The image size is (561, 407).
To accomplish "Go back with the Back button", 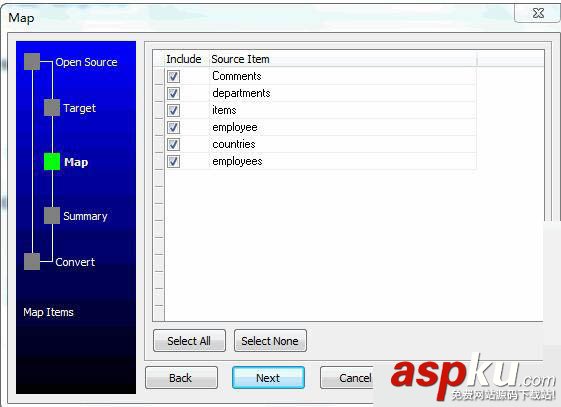I will pos(181,378).
